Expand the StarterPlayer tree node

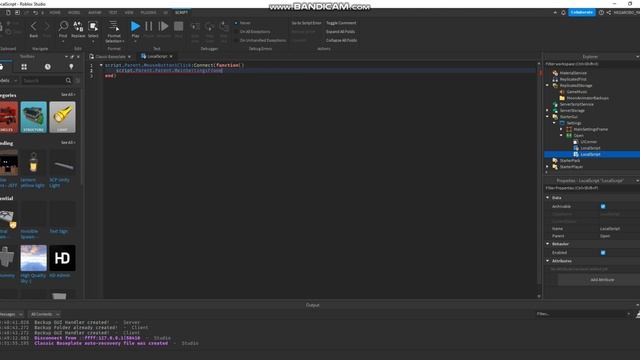coord(548,167)
